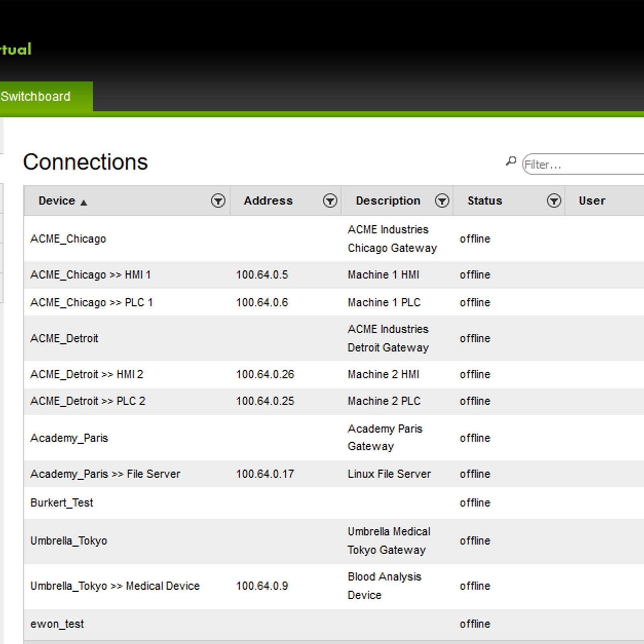The width and height of the screenshot is (644, 644).
Task: Select the Burkert_Test device row
Action: pyautogui.click(x=334, y=503)
